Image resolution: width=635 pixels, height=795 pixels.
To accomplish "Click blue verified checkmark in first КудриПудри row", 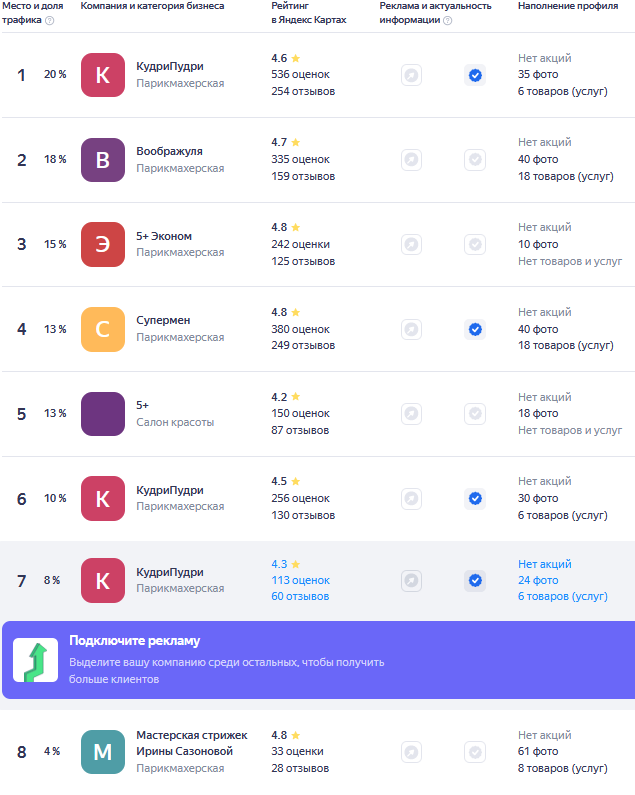I will pyautogui.click(x=475, y=75).
